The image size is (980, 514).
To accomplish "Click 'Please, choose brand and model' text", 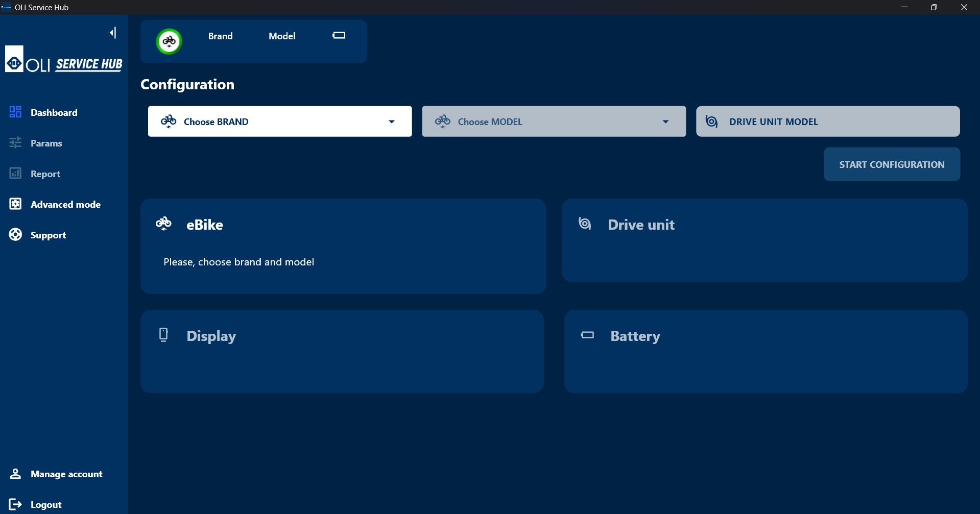I will 238,262.
